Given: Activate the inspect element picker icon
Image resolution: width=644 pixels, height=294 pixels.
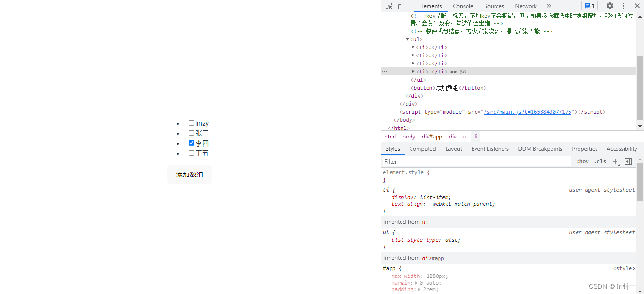Looking at the screenshot, I should point(389,6).
